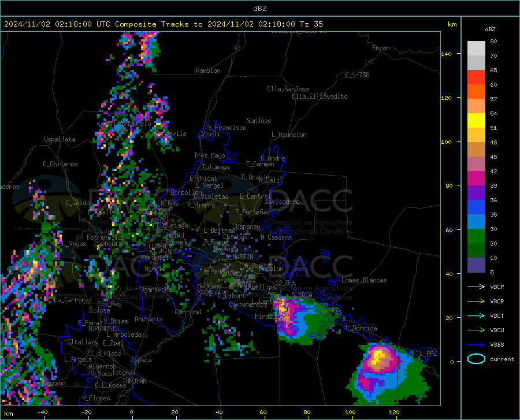Click the dBZ title at top
The width and height of the screenshot is (520, 420).
pyautogui.click(x=259, y=9)
